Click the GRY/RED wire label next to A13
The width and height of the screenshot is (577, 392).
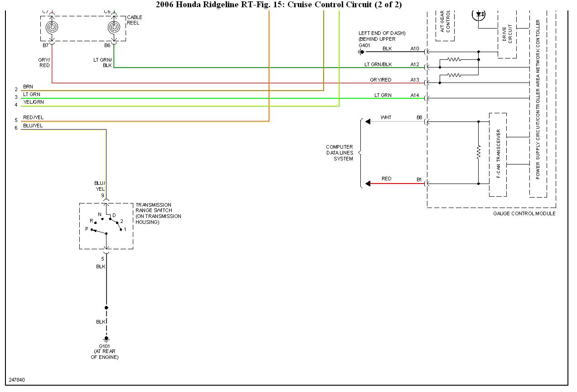coord(381,80)
